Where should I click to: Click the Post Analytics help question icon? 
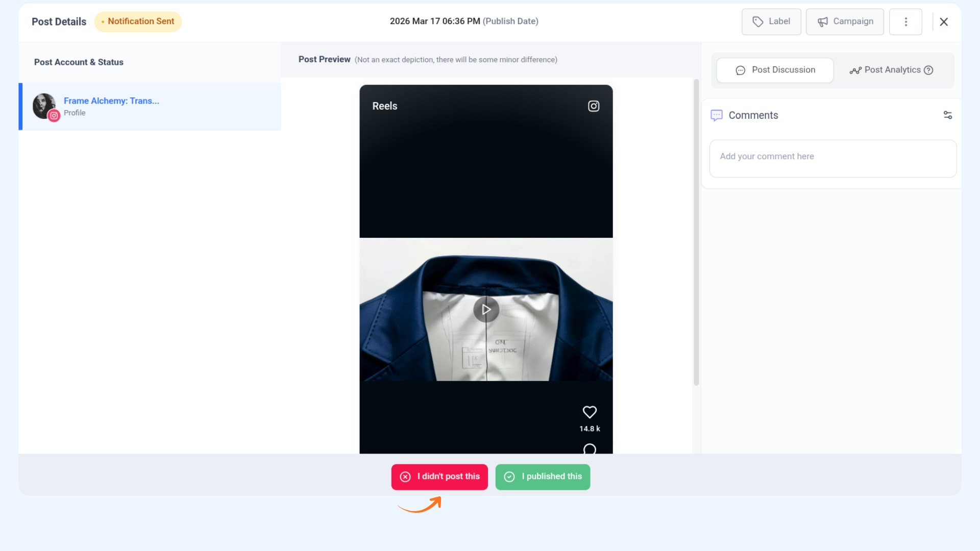(x=928, y=70)
